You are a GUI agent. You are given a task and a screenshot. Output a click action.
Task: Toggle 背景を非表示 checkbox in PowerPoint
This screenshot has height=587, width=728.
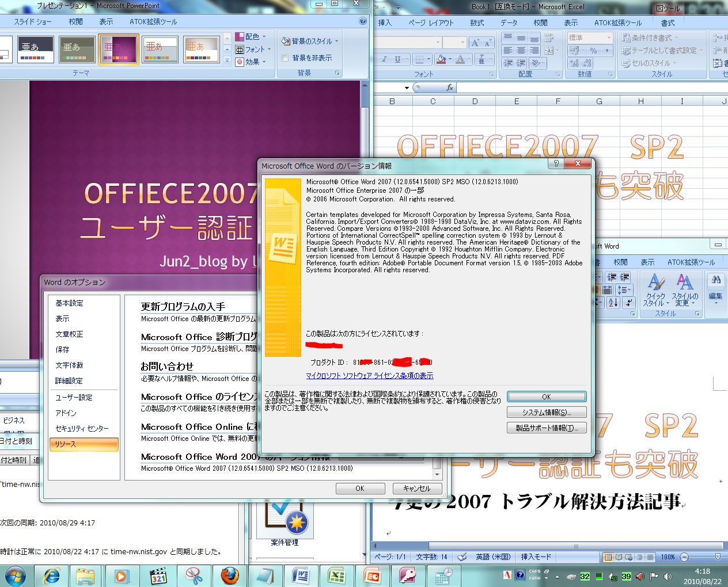pos(285,58)
